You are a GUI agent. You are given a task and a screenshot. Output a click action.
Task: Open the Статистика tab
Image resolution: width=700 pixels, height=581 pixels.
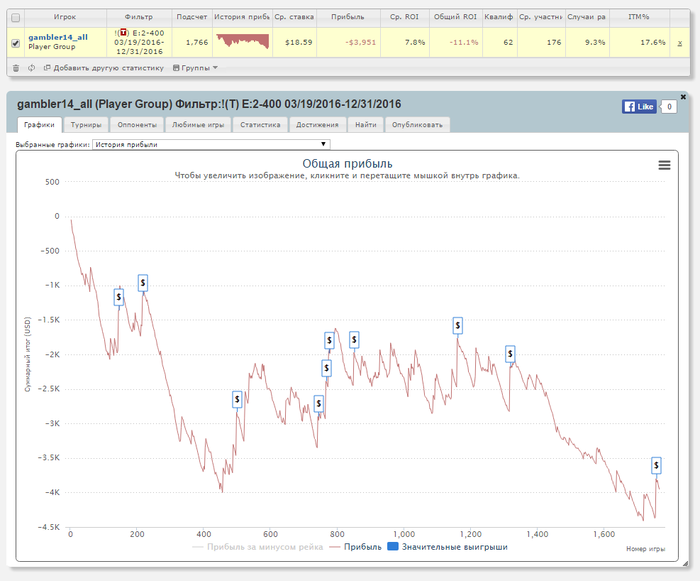tap(260, 125)
